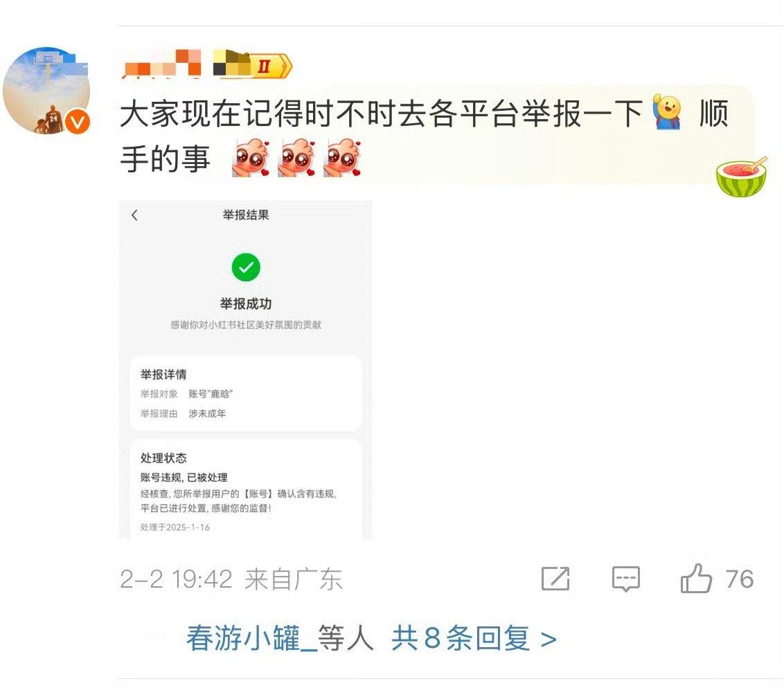Screen dimensions: 784x688
Task: Click the 76 like count
Action: coord(740,579)
